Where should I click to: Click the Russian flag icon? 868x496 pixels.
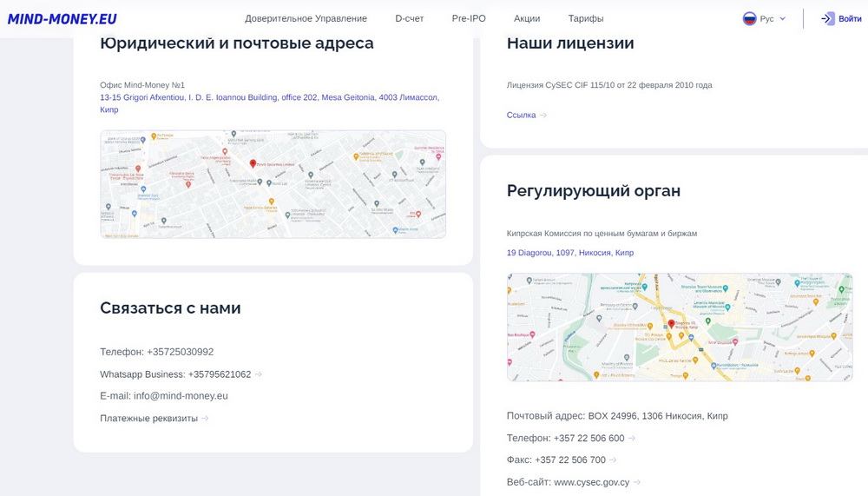pos(749,19)
